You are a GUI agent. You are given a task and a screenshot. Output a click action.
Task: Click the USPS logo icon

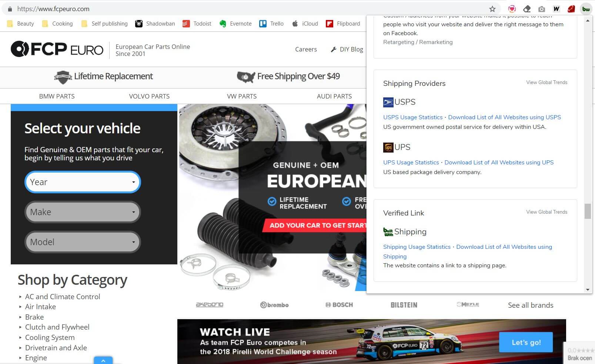(x=388, y=102)
